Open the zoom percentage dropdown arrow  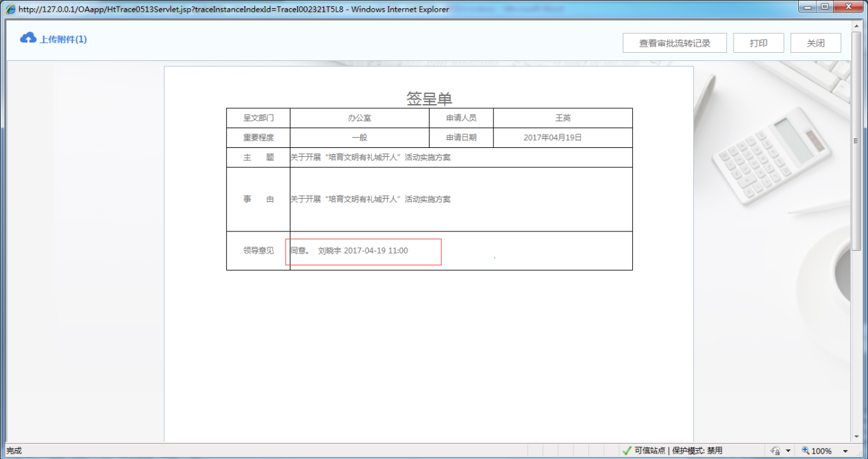coord(845,450)
